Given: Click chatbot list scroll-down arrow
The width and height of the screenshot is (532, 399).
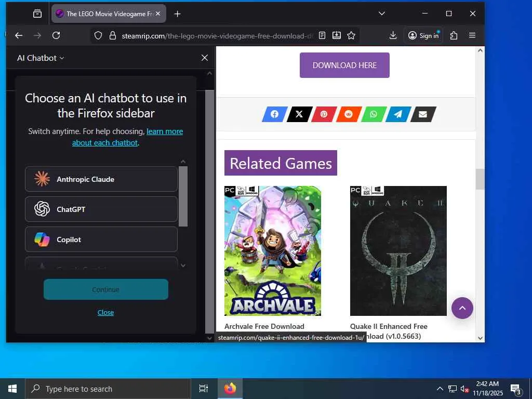Looking at the screenshot, I should 183,265.
